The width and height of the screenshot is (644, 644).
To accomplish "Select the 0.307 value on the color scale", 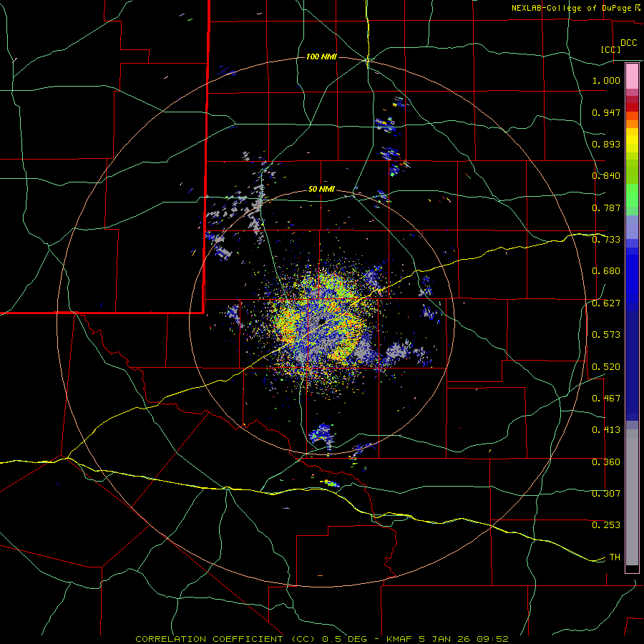I will 606,494.
